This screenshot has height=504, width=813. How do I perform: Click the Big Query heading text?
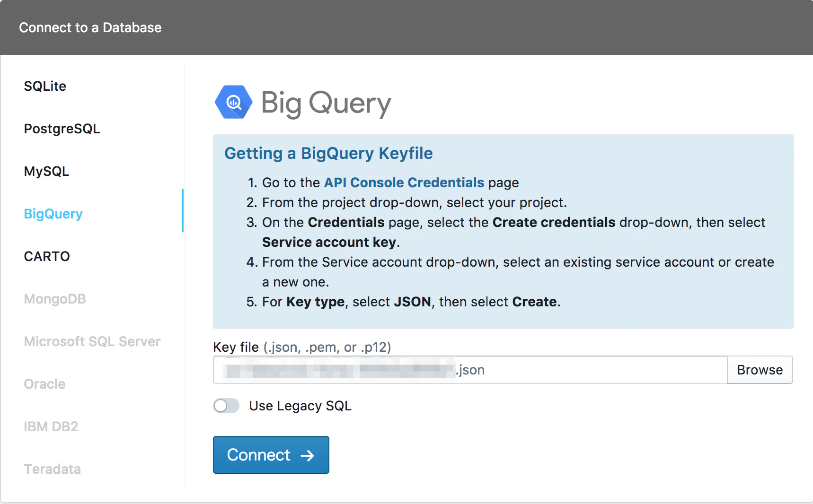pos(327,103)
